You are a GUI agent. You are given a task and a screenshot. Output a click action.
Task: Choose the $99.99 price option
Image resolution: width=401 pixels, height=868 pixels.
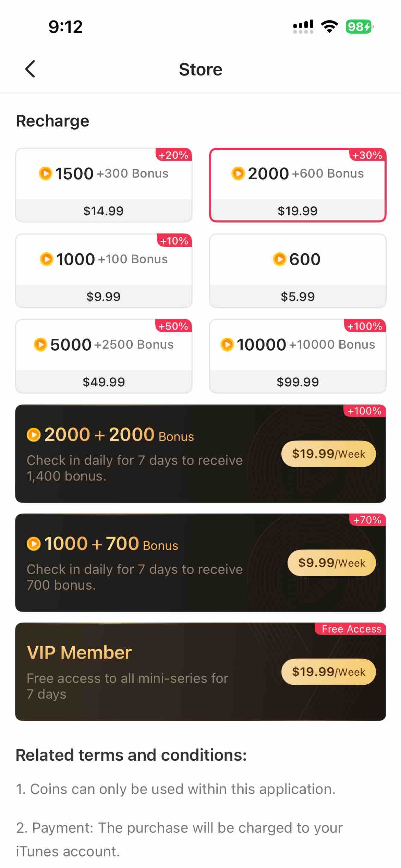(297, 382)
